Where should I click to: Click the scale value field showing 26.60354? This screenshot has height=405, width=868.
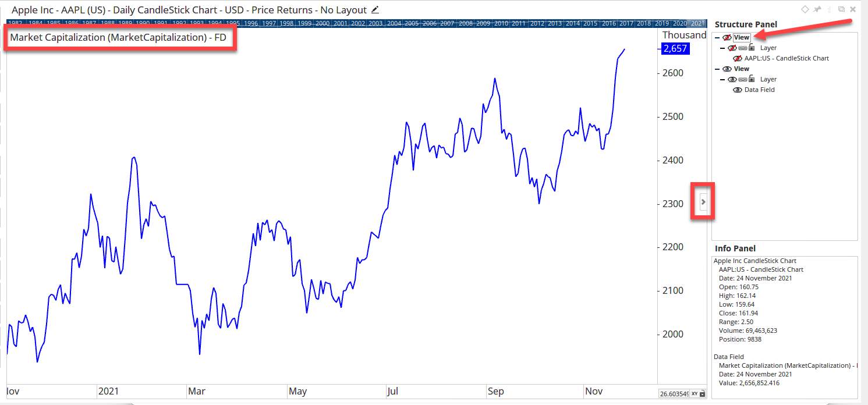tap(674, 394)
